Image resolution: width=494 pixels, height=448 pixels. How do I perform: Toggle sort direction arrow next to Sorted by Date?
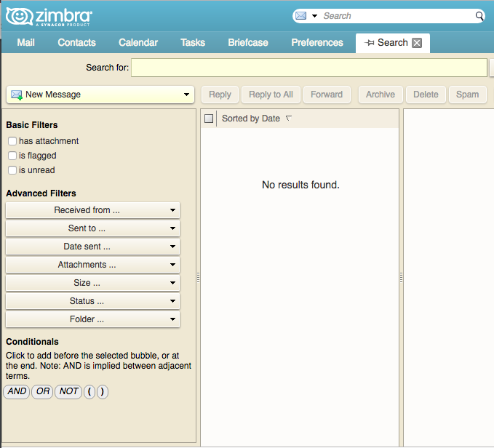(x=289, y=119)
